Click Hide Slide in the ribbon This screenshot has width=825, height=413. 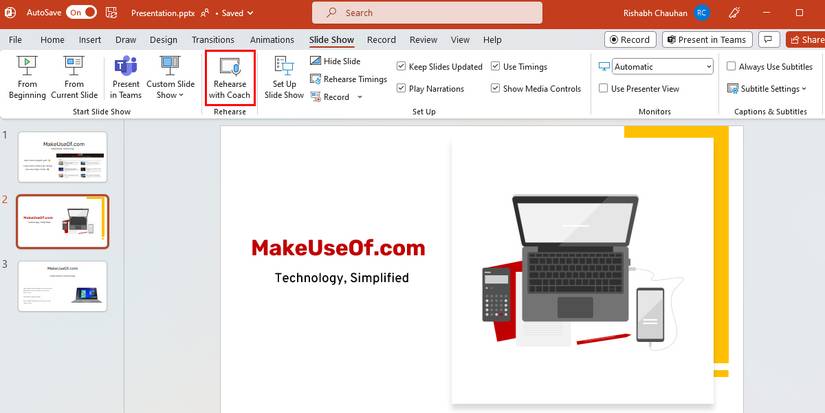tap(335, 61)
